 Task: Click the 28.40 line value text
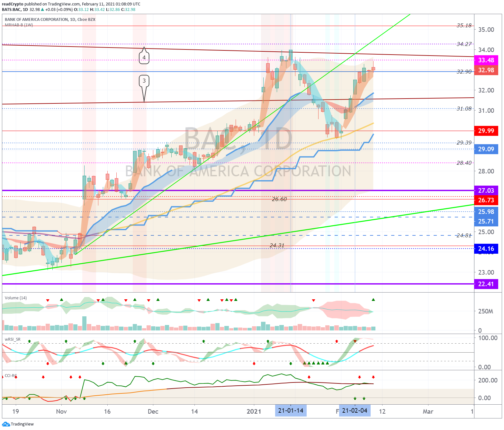pos(464,163)
